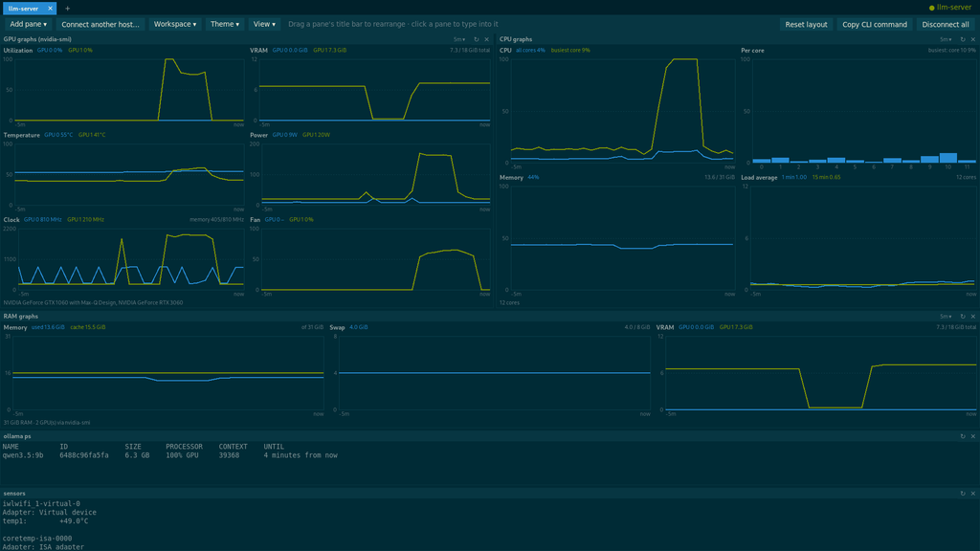Close the RAM graphs pane

click(x=973, y=317)
